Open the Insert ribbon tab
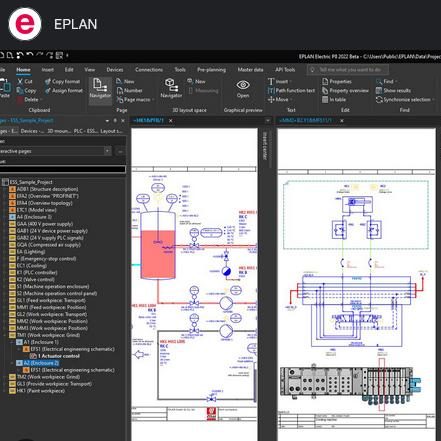This screenshot has height=441, width=441. coord(47,70)
